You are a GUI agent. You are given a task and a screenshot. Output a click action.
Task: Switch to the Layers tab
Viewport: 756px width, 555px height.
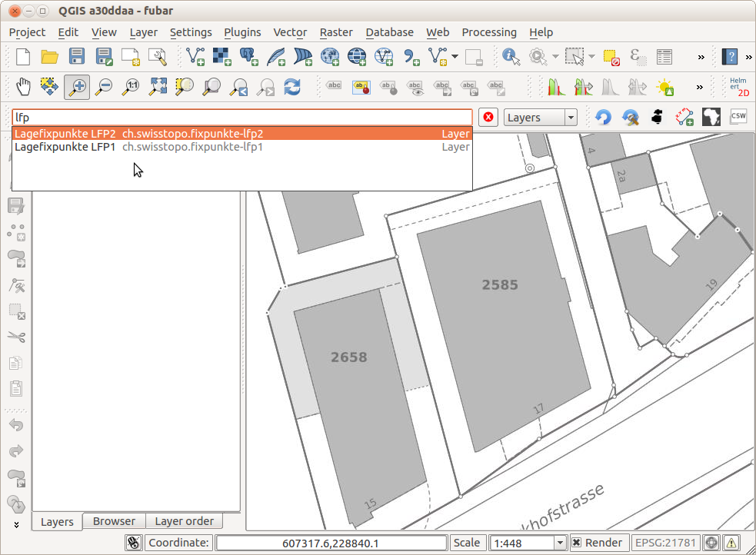[57, 522]
